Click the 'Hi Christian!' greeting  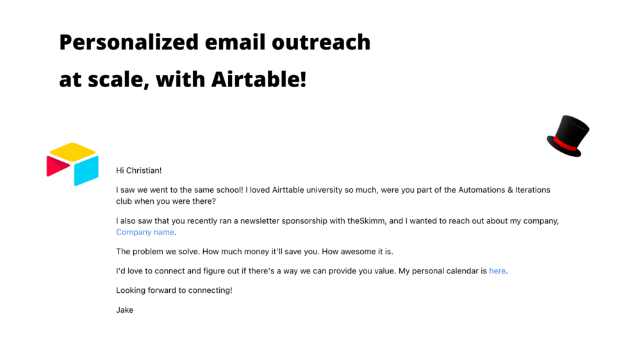[x=139, y=170]
